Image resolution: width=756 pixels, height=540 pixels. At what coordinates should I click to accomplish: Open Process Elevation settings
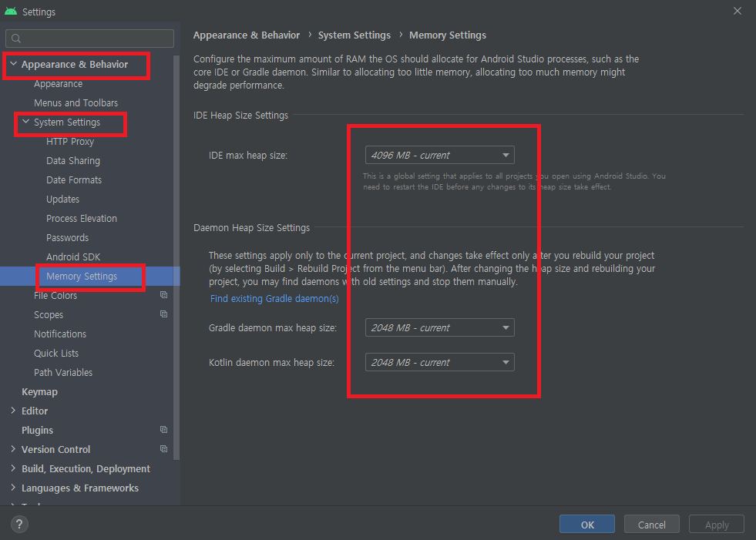[x=82, y=219]
